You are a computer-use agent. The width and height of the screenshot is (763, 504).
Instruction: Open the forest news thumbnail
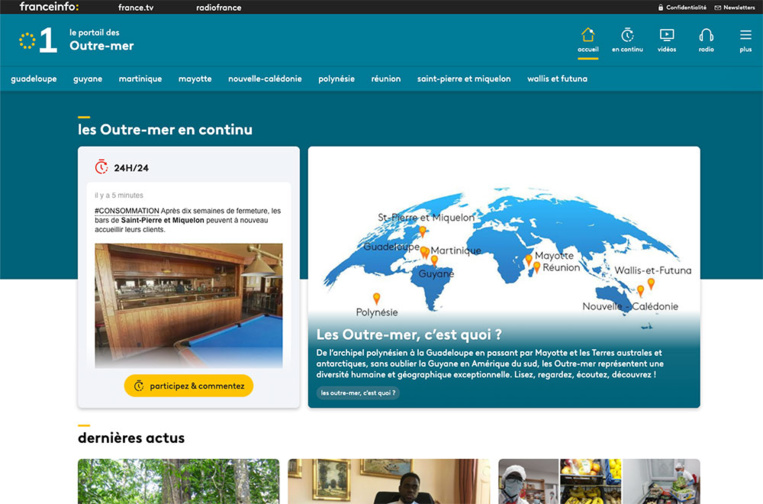pyautogui.click(x=178, y=481)
